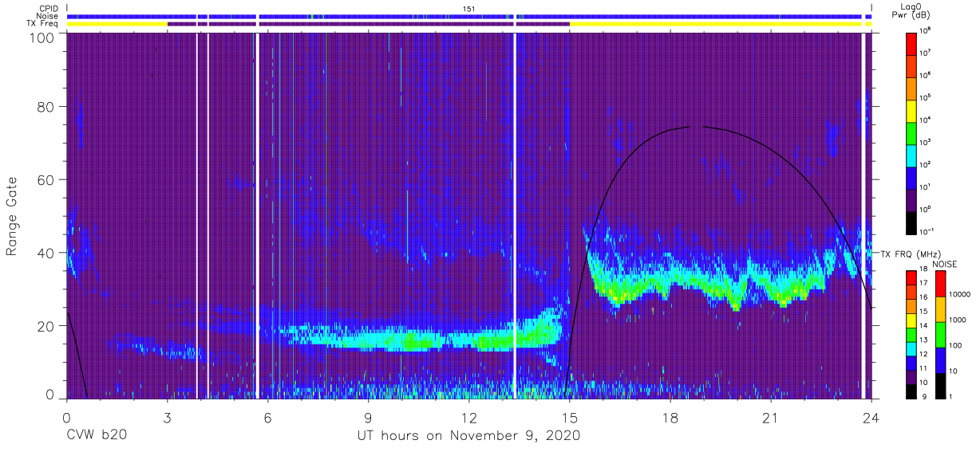
Task: Click the 'Range Gate' y-axis title
Action: (12, 217)
